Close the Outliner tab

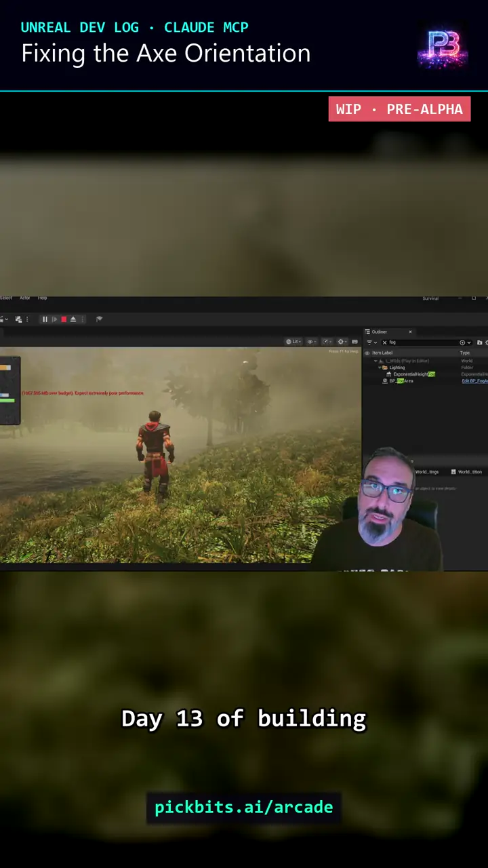coord(410,332)
